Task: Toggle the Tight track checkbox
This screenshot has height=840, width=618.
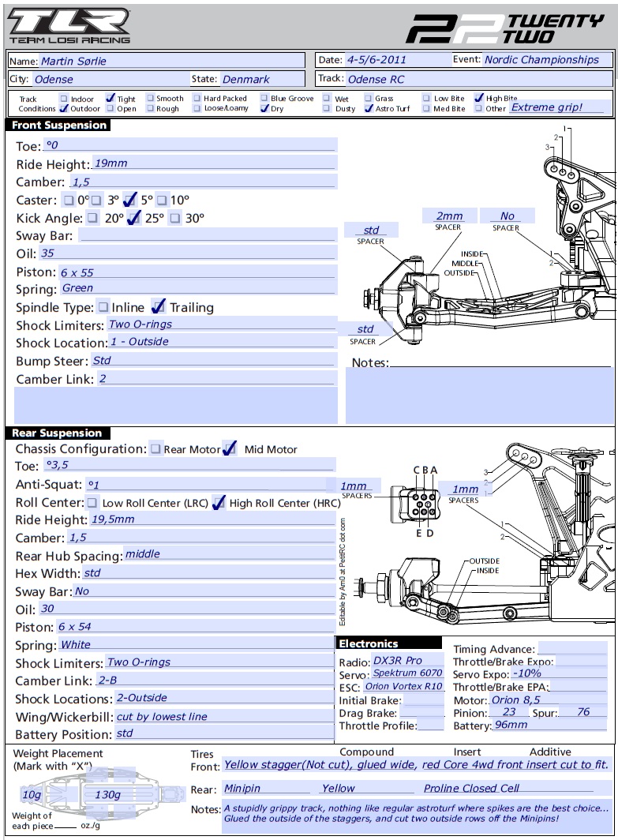Action: pos(110,98)
